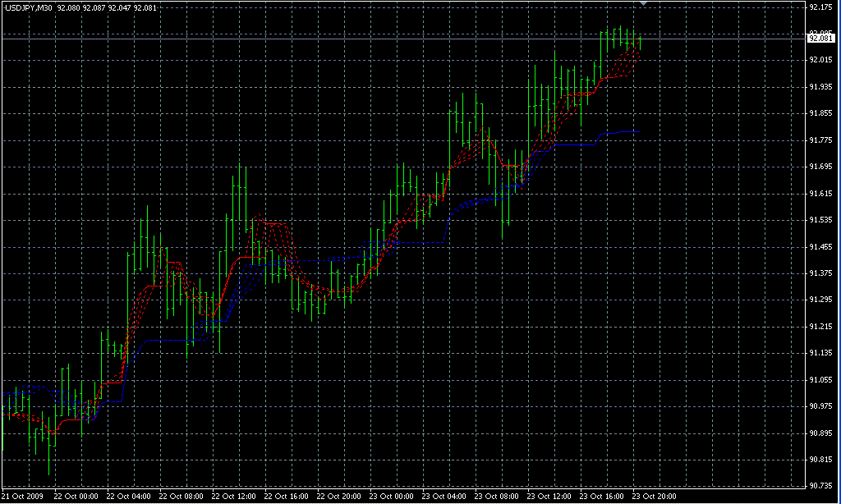Choose the 23 Oct 00:00 time label
Viewport: 841px width, 504px height.
(392, 497)
